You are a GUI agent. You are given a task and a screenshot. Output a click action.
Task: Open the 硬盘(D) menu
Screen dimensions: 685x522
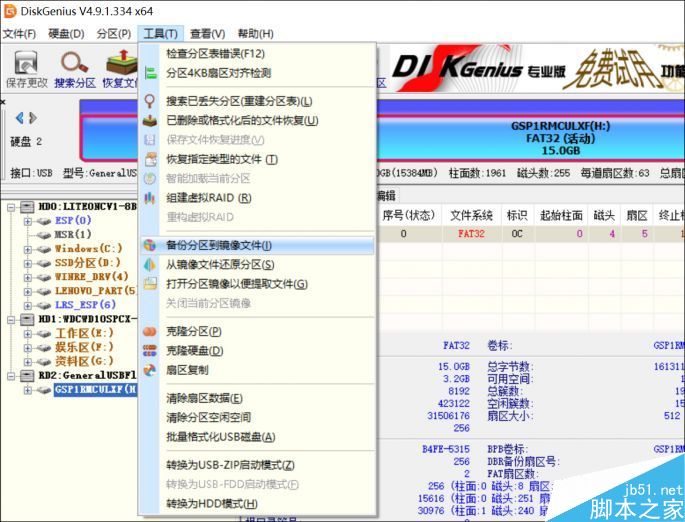[66, 34]
